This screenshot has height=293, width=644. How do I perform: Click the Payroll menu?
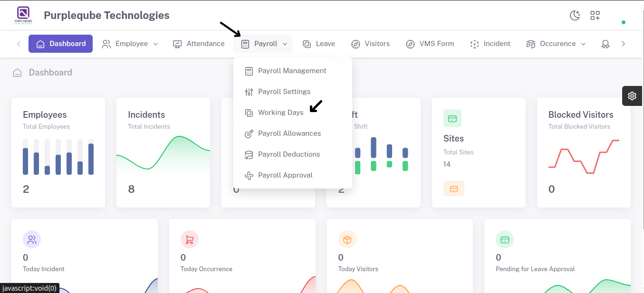263,44
